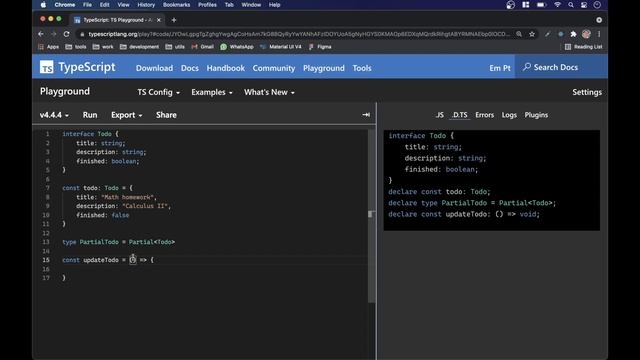
Task: Expand the Examples dropdown
Action: [212, 92]
